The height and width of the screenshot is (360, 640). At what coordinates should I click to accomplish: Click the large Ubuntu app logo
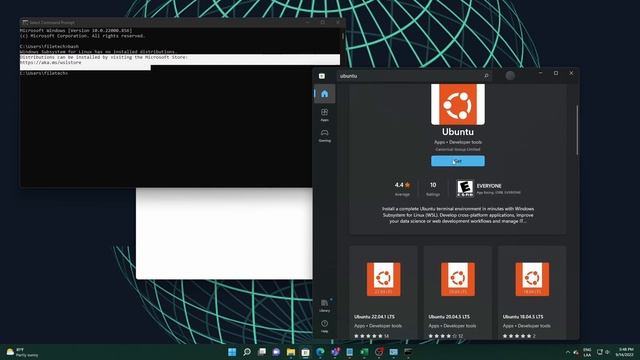point(458,104)
